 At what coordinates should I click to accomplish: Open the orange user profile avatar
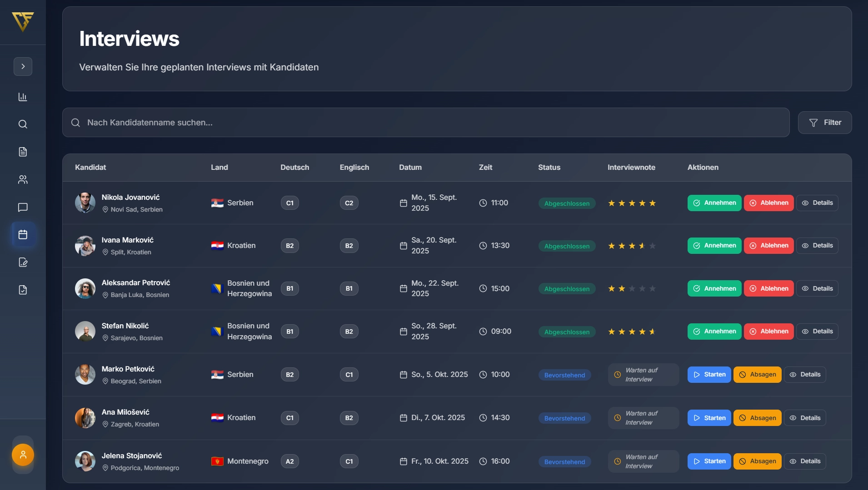coord(23,455)
